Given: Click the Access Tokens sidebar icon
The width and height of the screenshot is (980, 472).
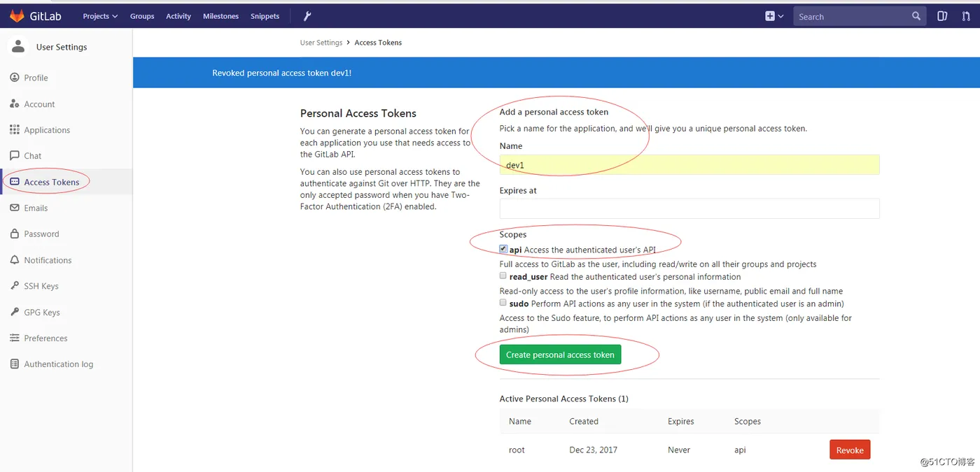Looking at the screenshot, I should 14,182.
